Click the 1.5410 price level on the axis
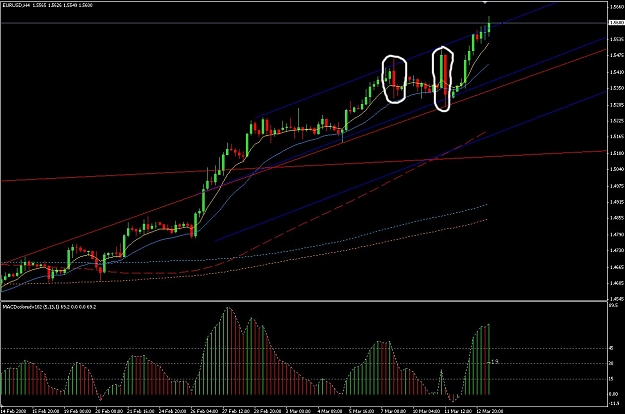Viewport: 625px width, 414px height. (x=616, y=72)
